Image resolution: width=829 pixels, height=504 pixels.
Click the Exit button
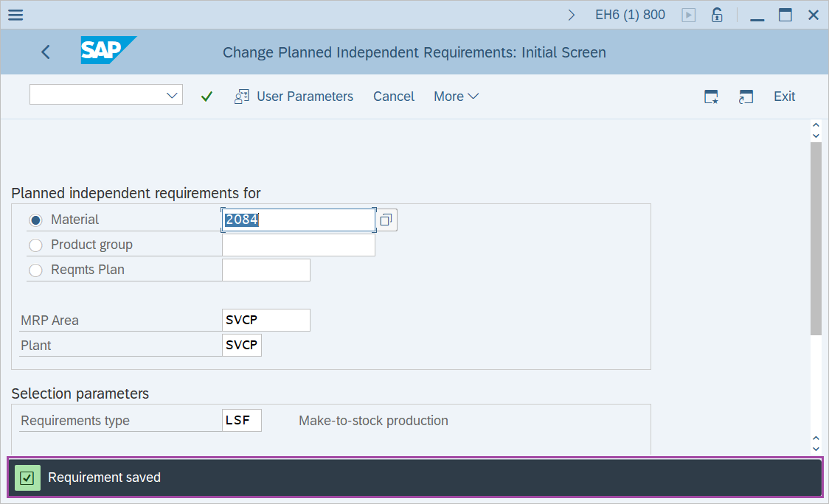click(784, 97)
